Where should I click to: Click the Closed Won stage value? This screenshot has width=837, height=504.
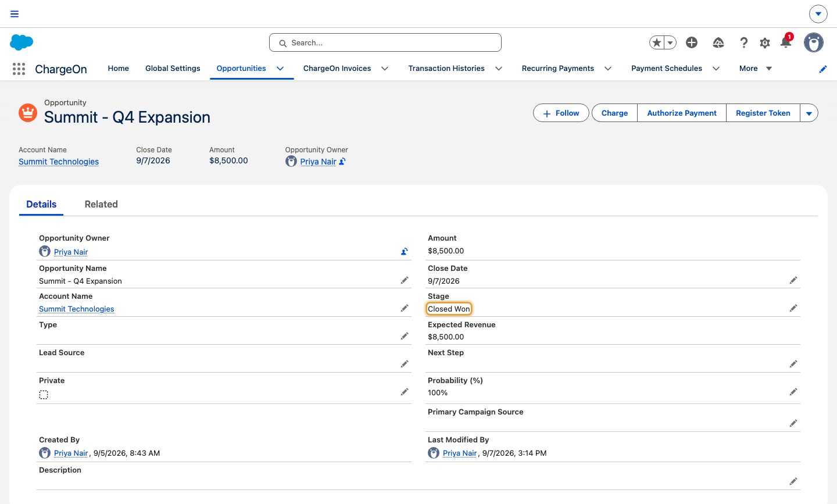coord(449,309)
